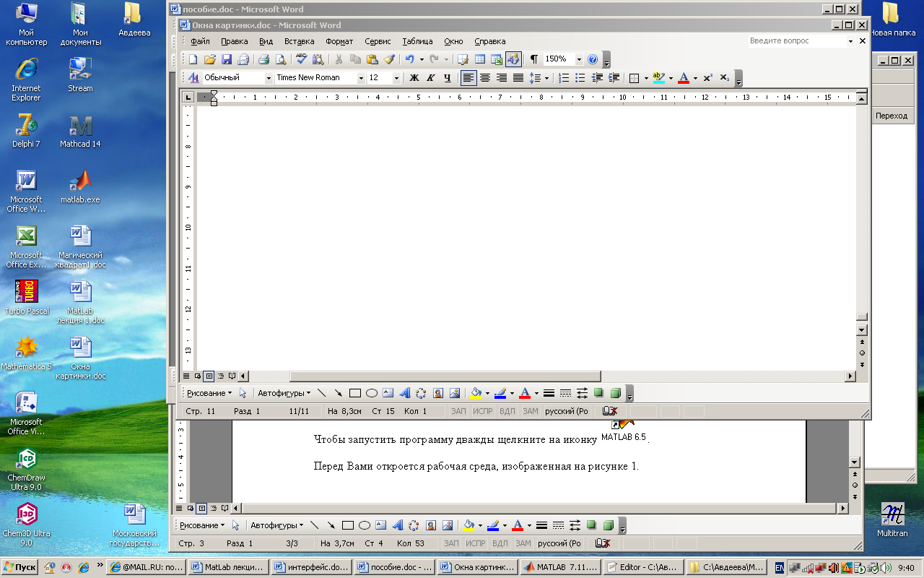Open the Таблица menu
This screenshot has height=578, width=924.
point(418,41)
